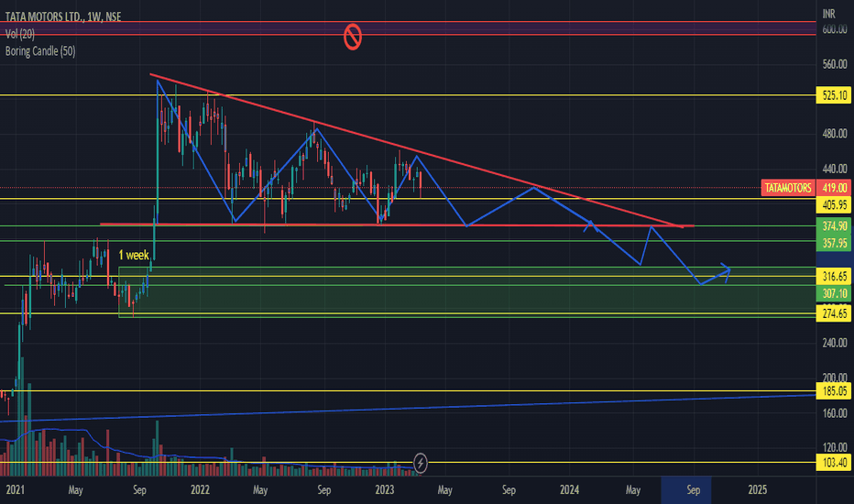This screenshot has width=854, height=504.
Task: Click the 2023 label on time axis
Action: tap(385, 490)
